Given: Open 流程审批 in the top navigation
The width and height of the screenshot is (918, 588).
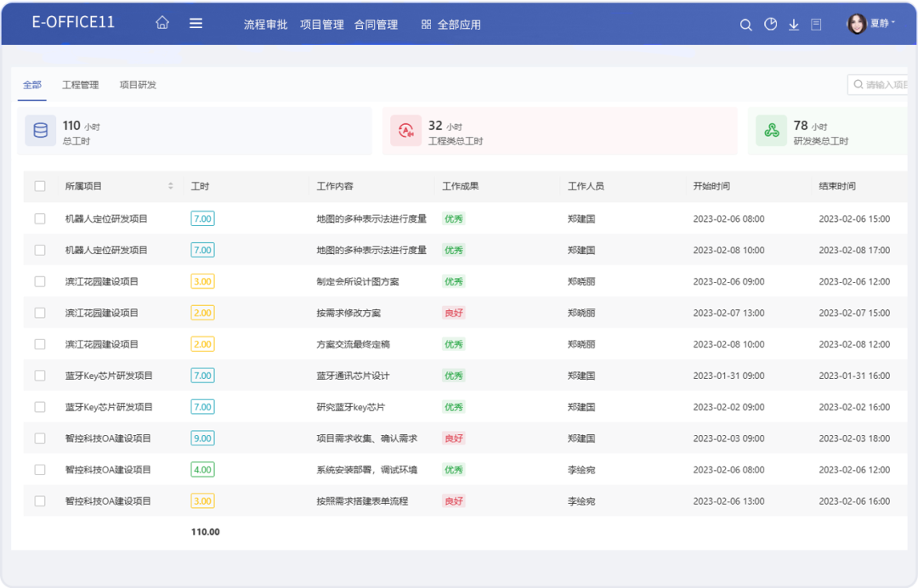Looking at the screenshot, I should (265, 25).
